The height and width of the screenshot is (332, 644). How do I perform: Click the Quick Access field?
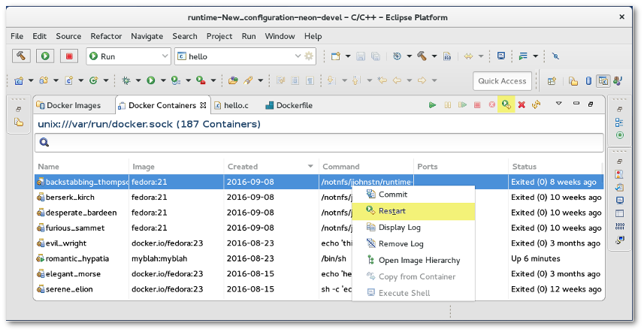502,81
